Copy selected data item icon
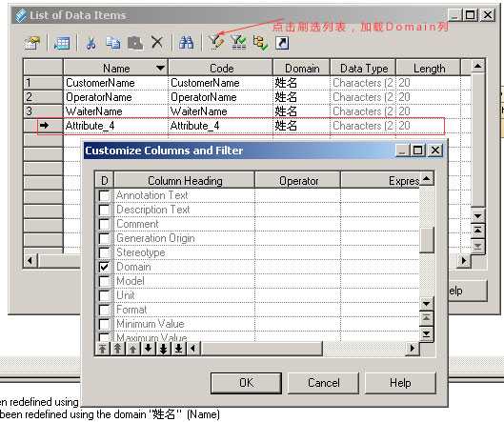 113,43
